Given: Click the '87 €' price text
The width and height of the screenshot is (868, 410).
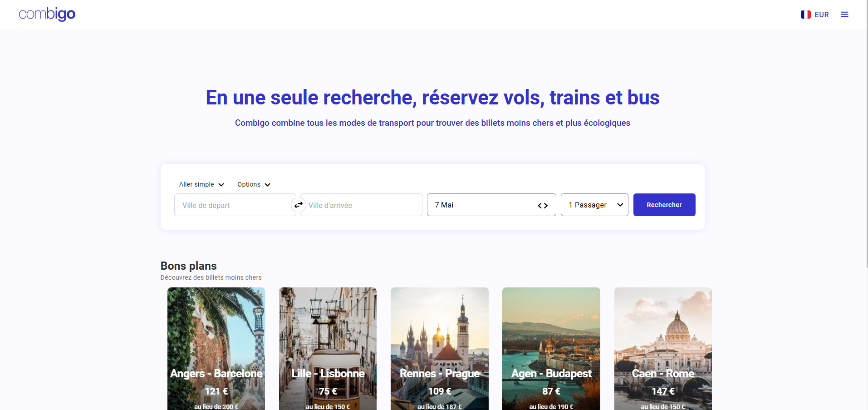Looking at the screenshot, I should (x=551, y=391).
